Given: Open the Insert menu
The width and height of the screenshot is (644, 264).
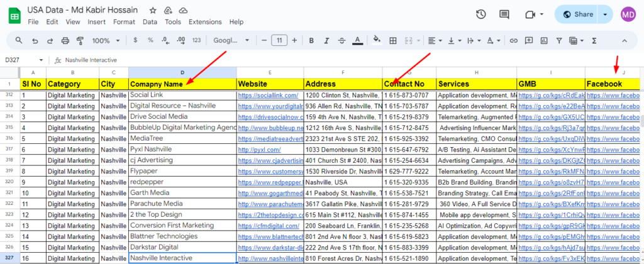Looking at the screenshot, I should click(x=96, y=22).
